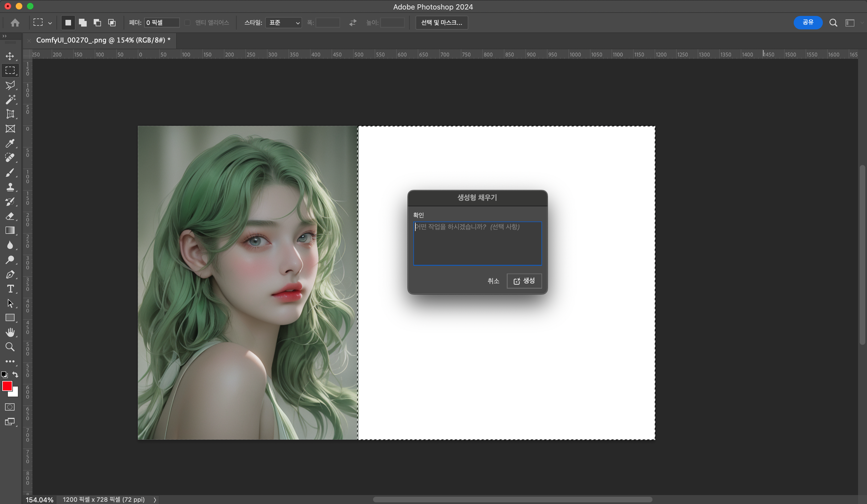Toggle Quick Mask mode
Image resolution: width=867 pixels, height=504 pixels.
(10, 407)
